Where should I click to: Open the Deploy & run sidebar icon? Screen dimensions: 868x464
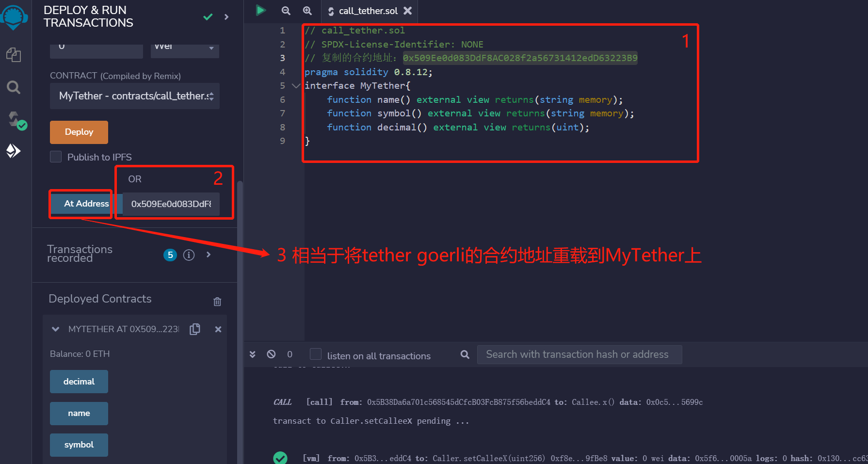[14, 151]
